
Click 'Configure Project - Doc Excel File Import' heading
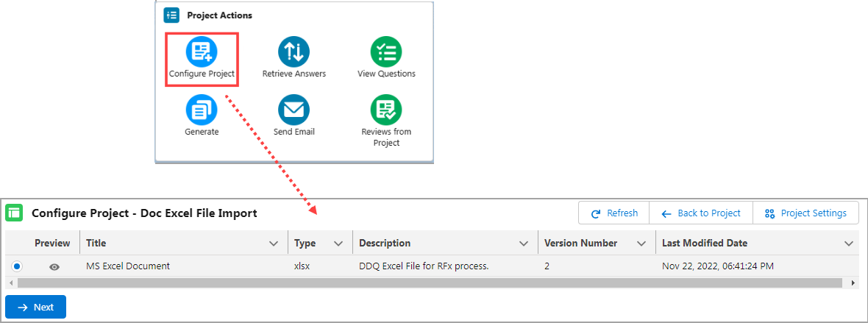point(144,213)
